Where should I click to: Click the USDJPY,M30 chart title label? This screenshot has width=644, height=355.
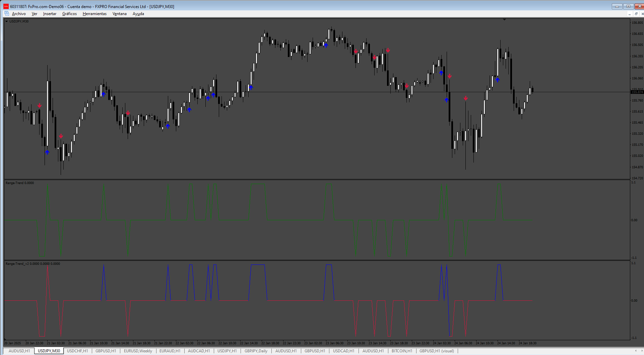tap(19, 21)
